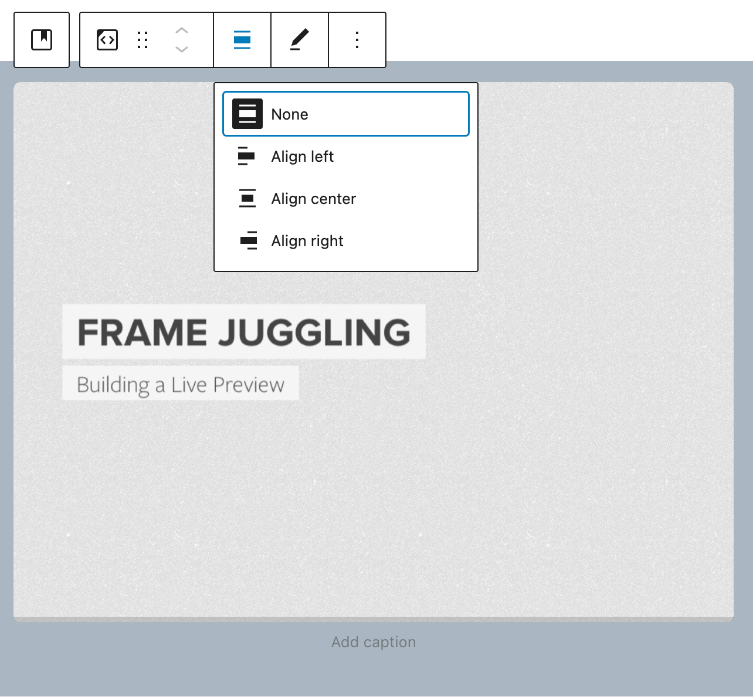Click the Frame Juggling slide preview
The height and width of the screenshot is (700, 753).
pyautogui.click(x=374, y=352)
